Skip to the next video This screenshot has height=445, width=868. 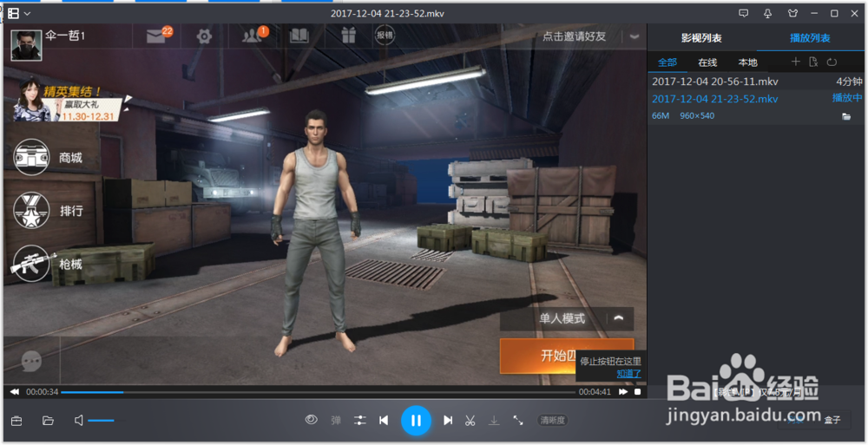coord(448,421)
